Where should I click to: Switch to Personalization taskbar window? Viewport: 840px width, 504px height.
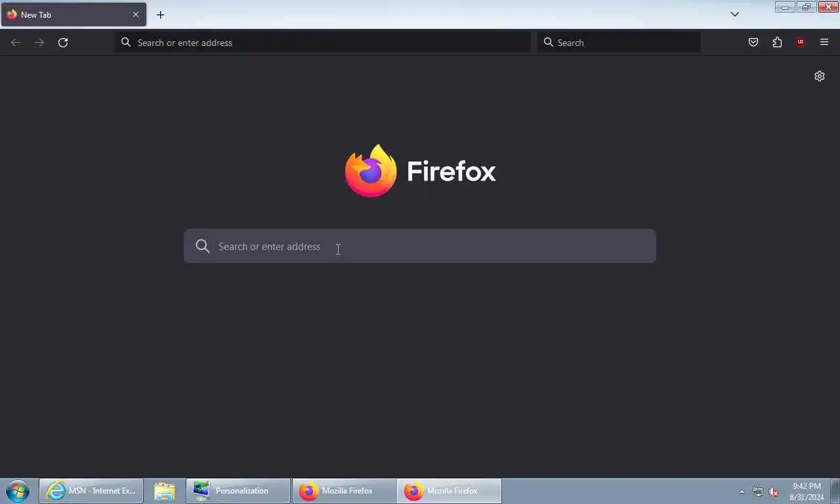coord(238,491)
